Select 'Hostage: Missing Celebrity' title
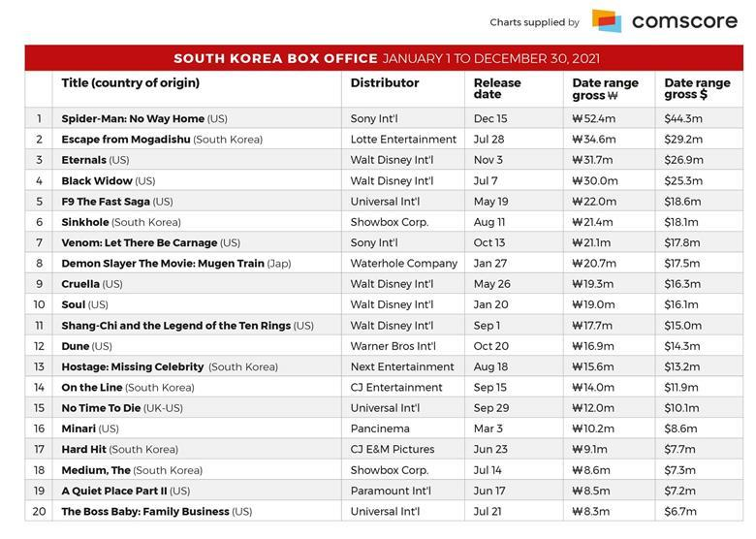This screenshot has width=756, height=539. coord(133,366)
